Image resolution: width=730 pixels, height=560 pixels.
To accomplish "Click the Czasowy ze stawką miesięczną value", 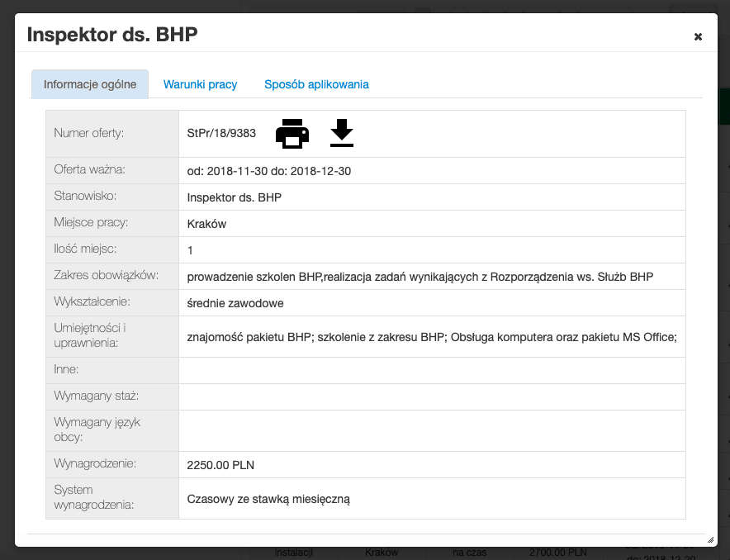I will pos(268,499).
